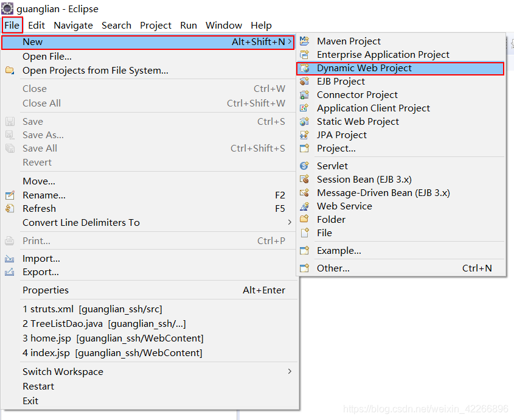514x420 pixels.
Task: Expand the Switch Workspace submenu arrow
Action: (x=290, y=371)
